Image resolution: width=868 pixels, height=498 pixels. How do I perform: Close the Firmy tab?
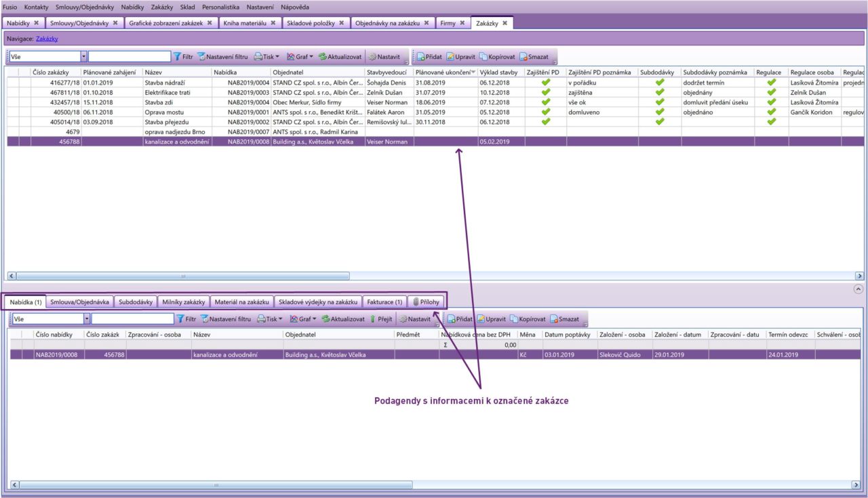point(462,23)
